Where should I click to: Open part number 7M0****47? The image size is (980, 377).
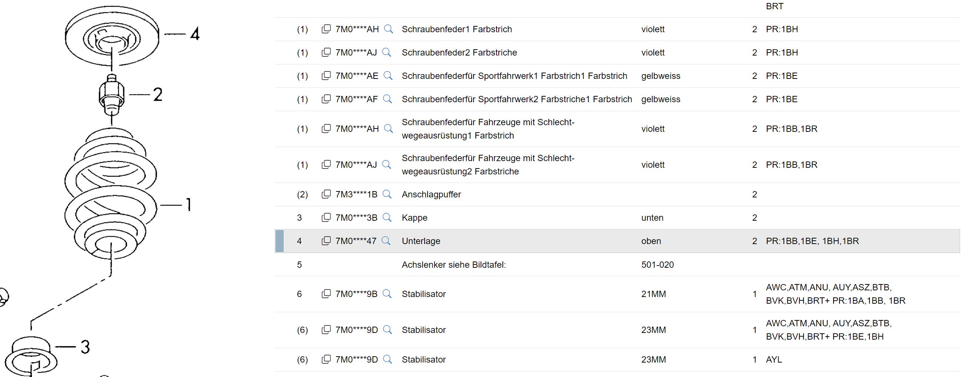pyautogui.click(x=356, y=241)
